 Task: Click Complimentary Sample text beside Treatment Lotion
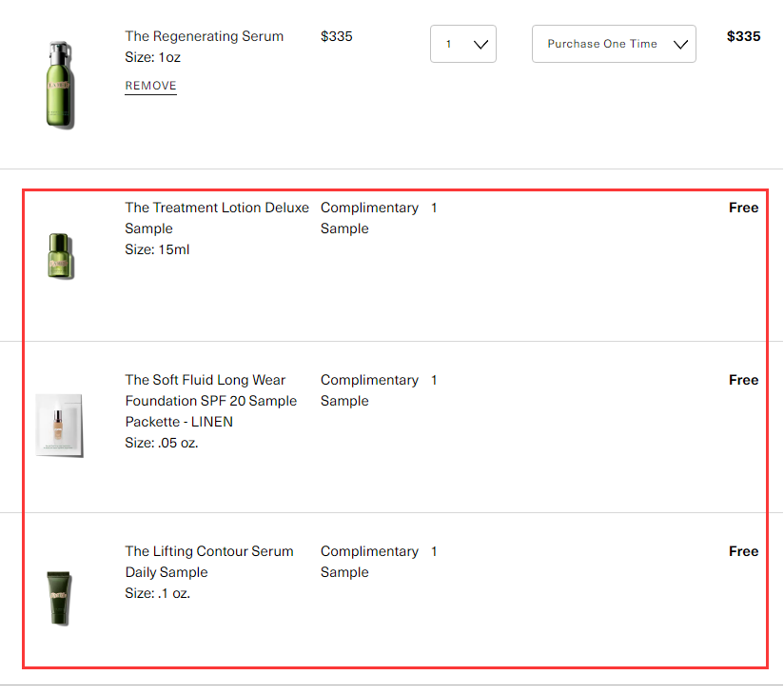[x=368, y=218]
